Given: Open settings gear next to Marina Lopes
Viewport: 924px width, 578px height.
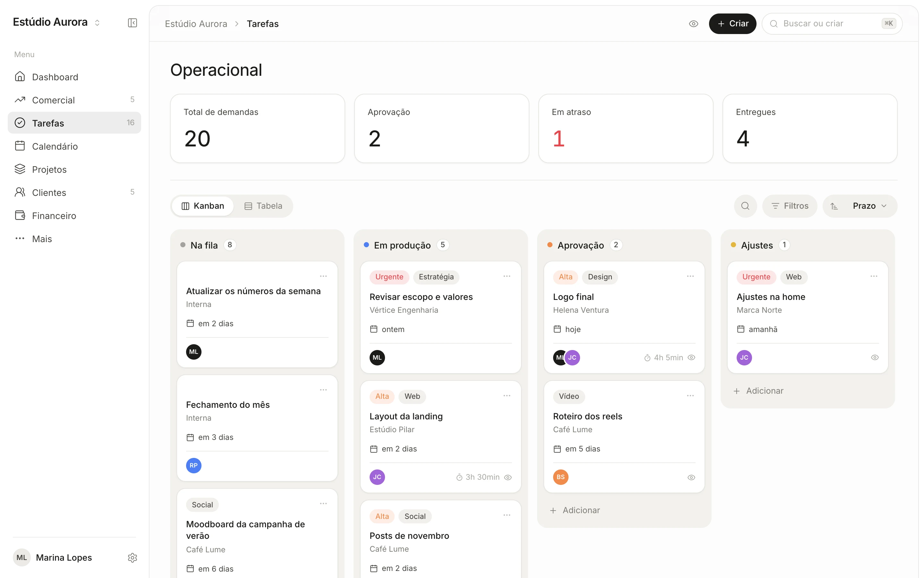Looking at the screenshot, I should coord(132,558).
